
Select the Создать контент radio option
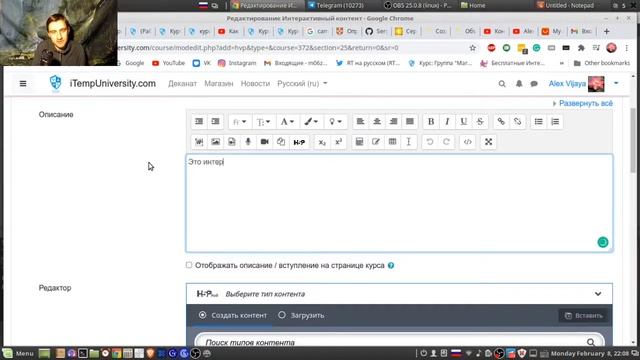(202, 315)
